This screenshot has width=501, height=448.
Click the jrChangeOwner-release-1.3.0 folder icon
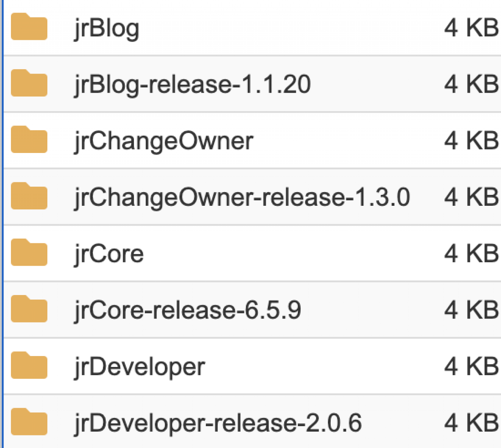29,196
